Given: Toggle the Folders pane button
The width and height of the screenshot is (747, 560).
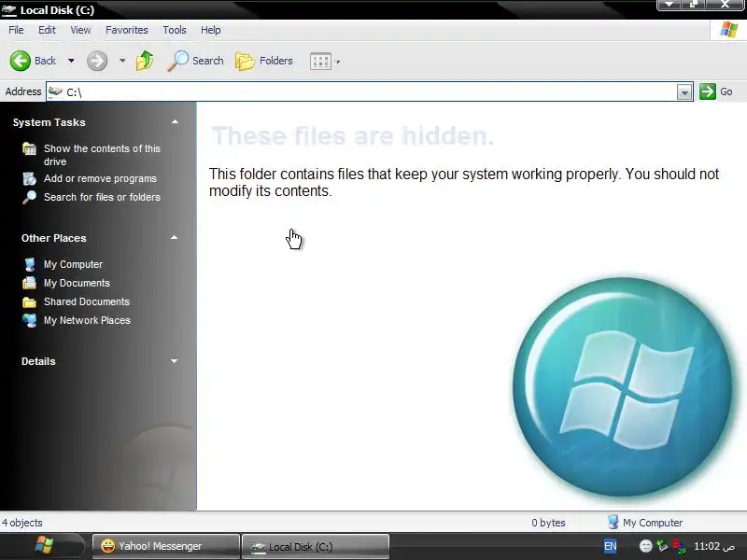Looking at the screenshot, I should pyautogui.click(x=264, y=61).
